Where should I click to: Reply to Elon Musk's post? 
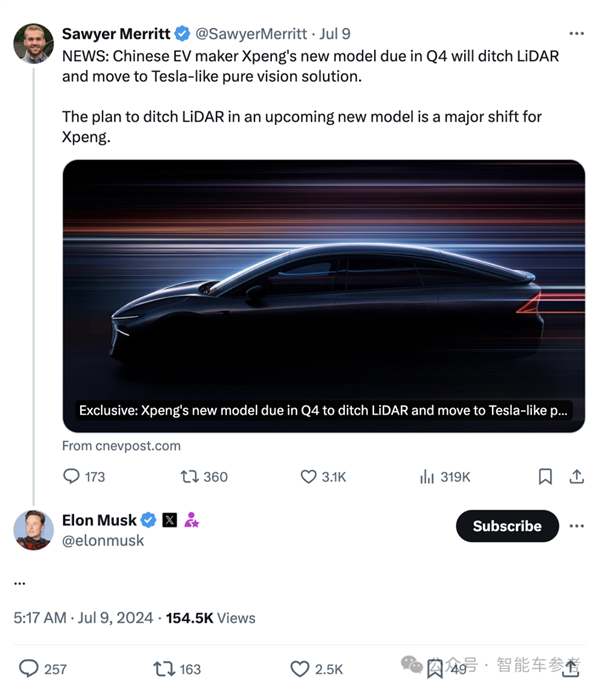[29, 668]
